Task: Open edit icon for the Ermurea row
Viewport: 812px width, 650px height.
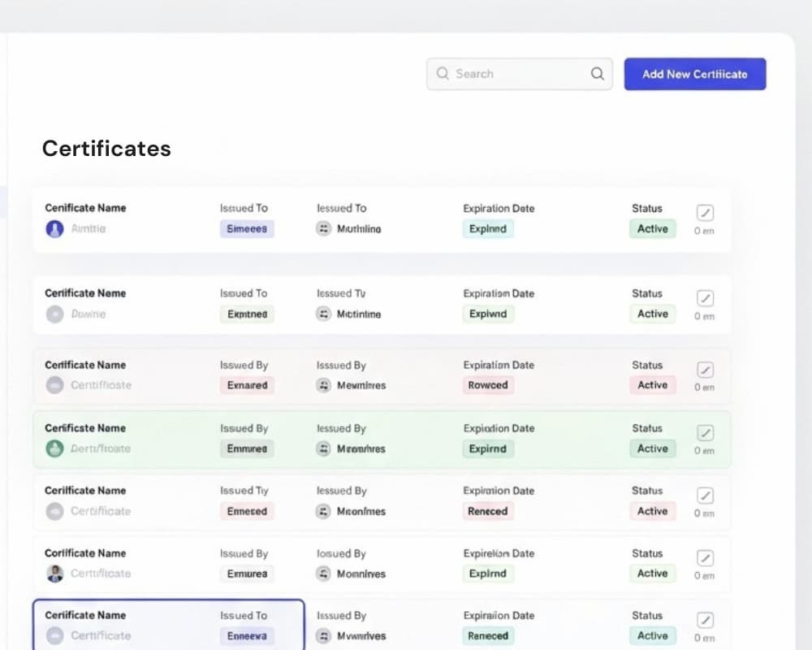Action: 705,557
